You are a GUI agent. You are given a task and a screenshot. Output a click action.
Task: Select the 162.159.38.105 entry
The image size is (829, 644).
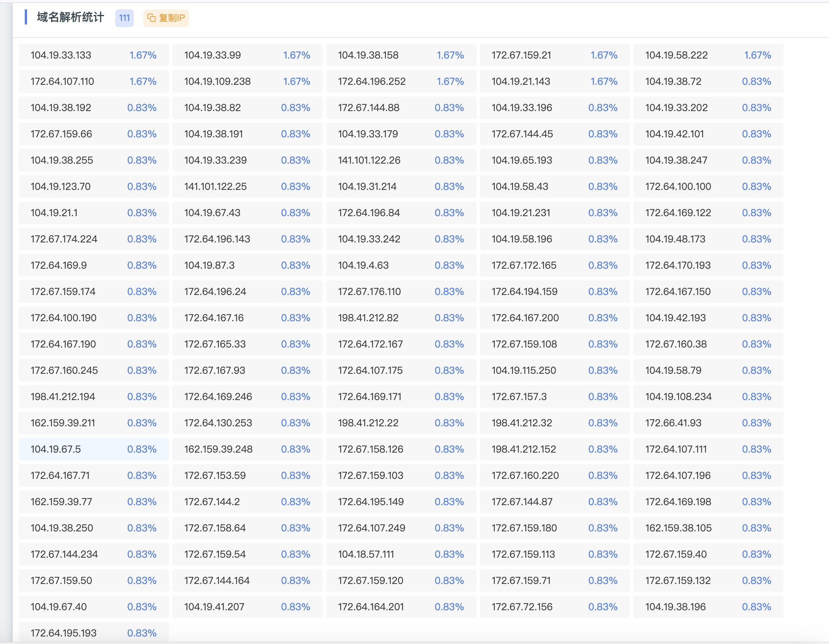coord(708,528)
